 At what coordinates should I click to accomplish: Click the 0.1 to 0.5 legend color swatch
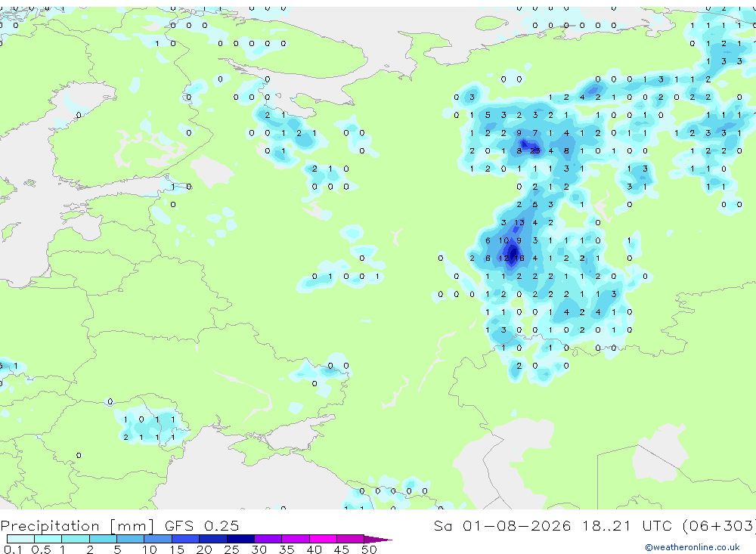(20, 539)
